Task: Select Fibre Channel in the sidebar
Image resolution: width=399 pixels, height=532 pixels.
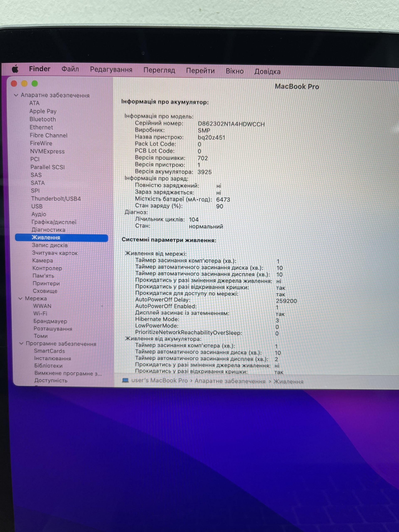Action: 49,135
